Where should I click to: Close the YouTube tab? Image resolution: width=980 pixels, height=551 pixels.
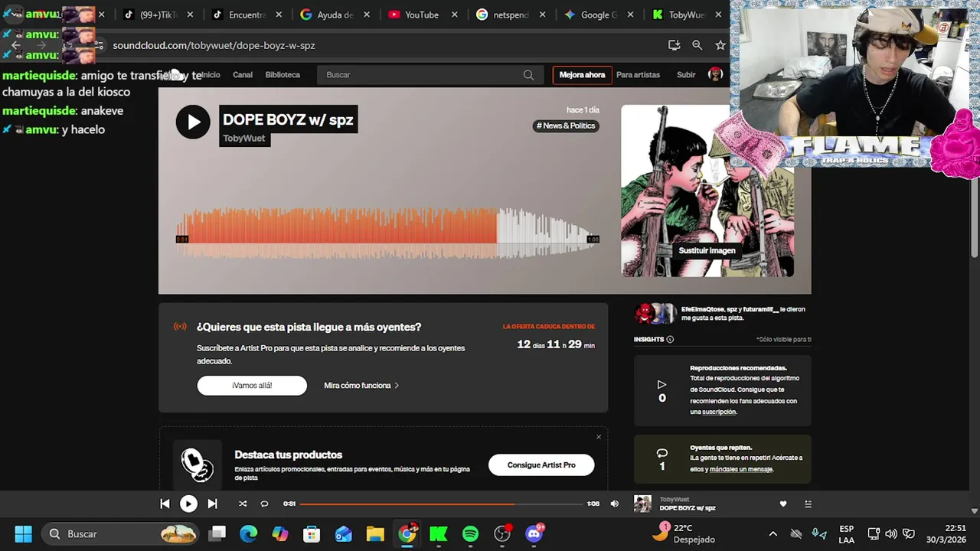pyautogui.click(x=455, y=15)
